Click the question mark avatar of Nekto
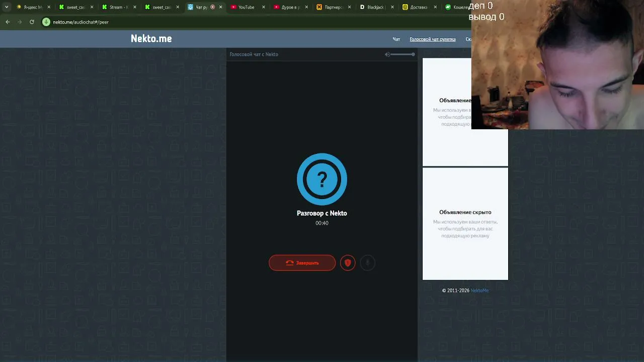 tap(322, 179)
